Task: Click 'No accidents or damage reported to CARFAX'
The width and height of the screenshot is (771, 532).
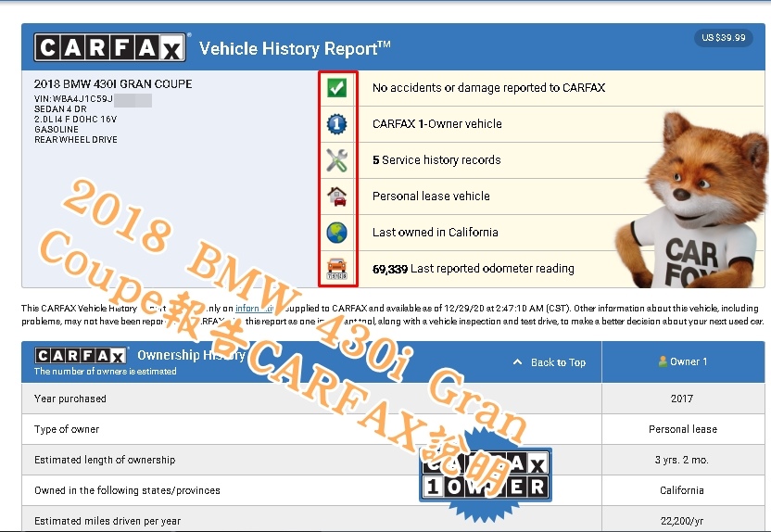Action: click(x=488, y=87)
